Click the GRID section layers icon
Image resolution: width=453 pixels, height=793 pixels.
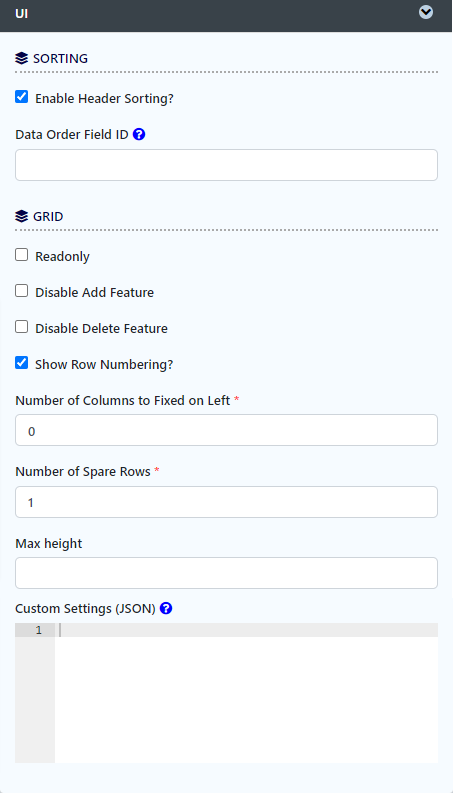pos(22,216)
